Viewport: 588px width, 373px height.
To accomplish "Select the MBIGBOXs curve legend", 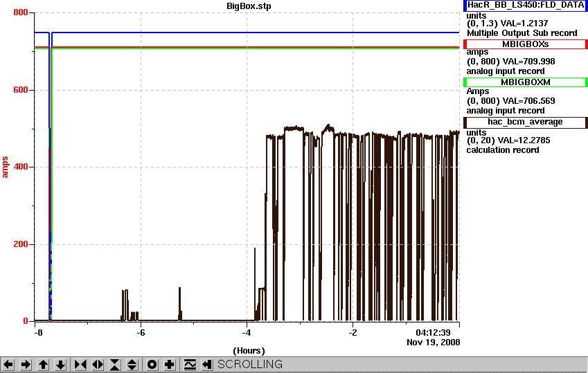I will pos(526,44).
